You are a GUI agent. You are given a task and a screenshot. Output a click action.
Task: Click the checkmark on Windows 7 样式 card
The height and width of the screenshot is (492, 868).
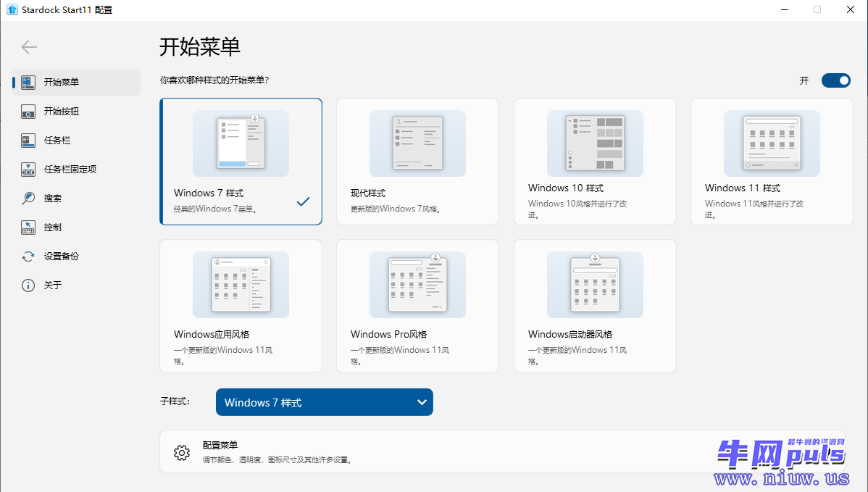(x=303, y=201)
